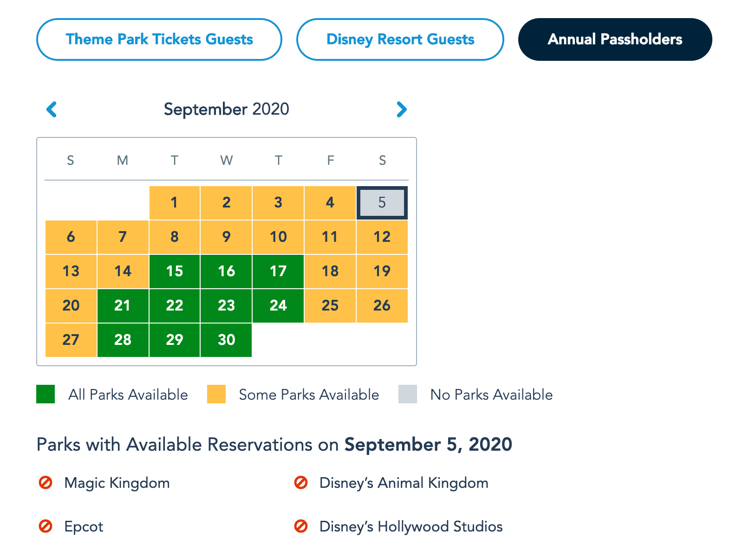Choose September 1 on the calendar

pyautogui.click(x=175, y=203)
